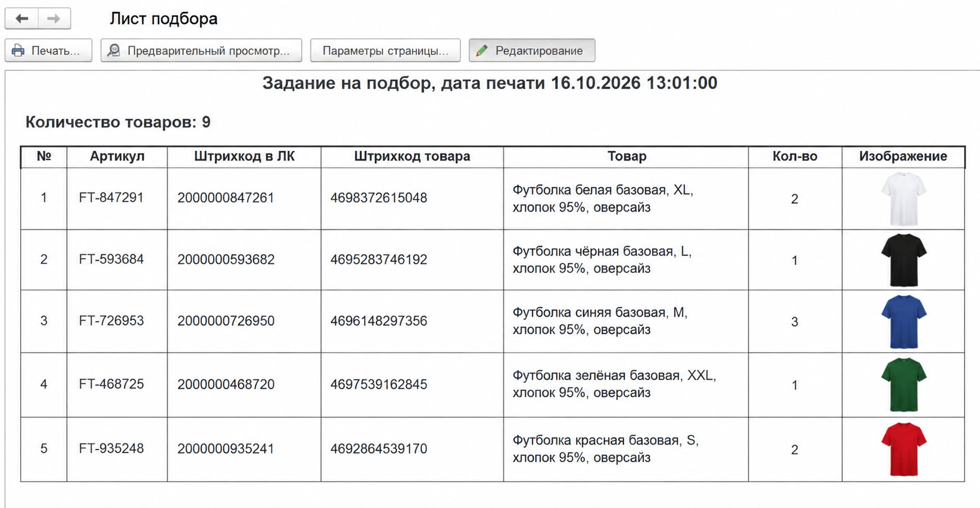Go back with the left arrow
This screenshot has height=508, width=980.
pyautogui.click(x=22, y=19)
